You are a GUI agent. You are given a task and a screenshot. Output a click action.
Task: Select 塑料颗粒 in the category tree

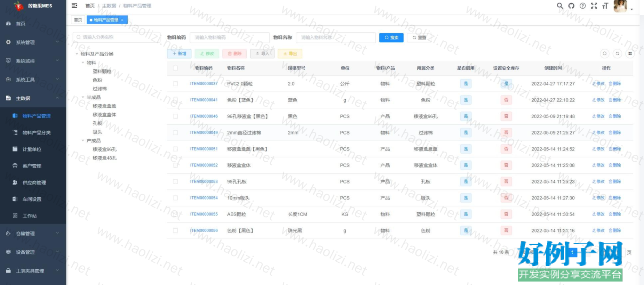coord(102,71)
